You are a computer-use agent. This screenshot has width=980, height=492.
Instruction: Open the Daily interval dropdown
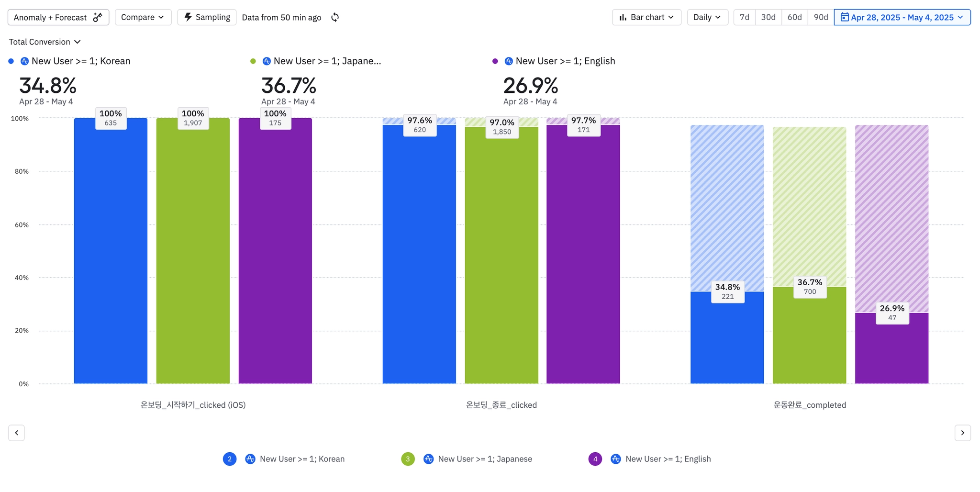[707, 17]
